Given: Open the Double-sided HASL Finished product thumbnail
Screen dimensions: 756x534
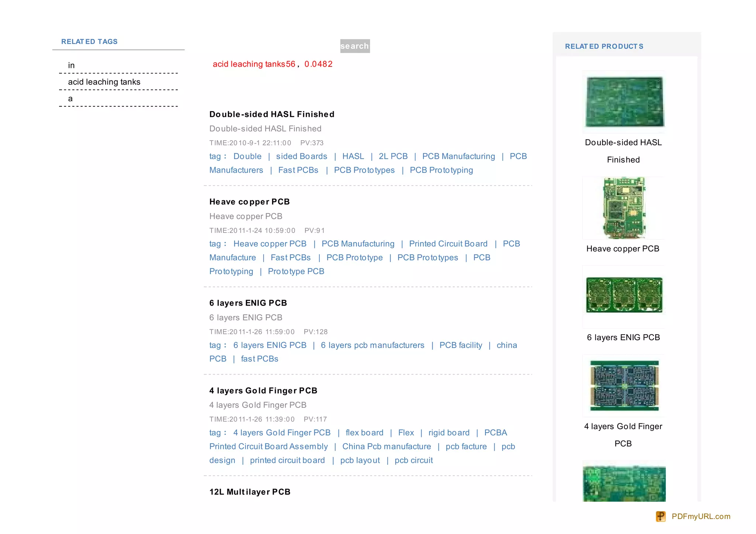Looking at the screenshot, I should click(624, 101).
